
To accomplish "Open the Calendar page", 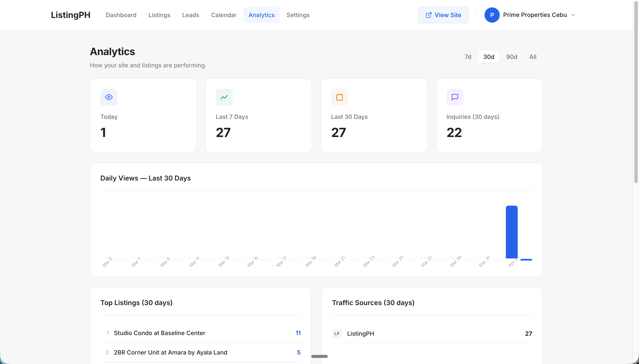I will pos(223,15).
